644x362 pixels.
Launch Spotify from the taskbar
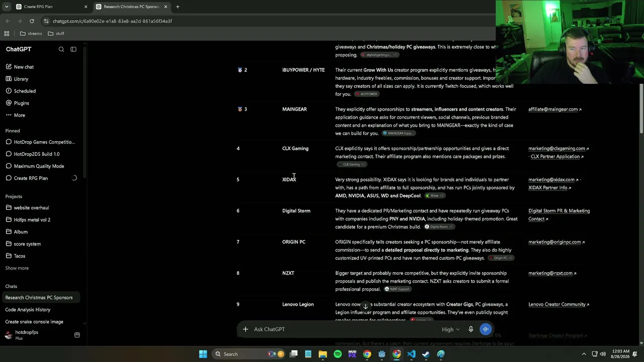pyautogui.click(x=338, y=354)
